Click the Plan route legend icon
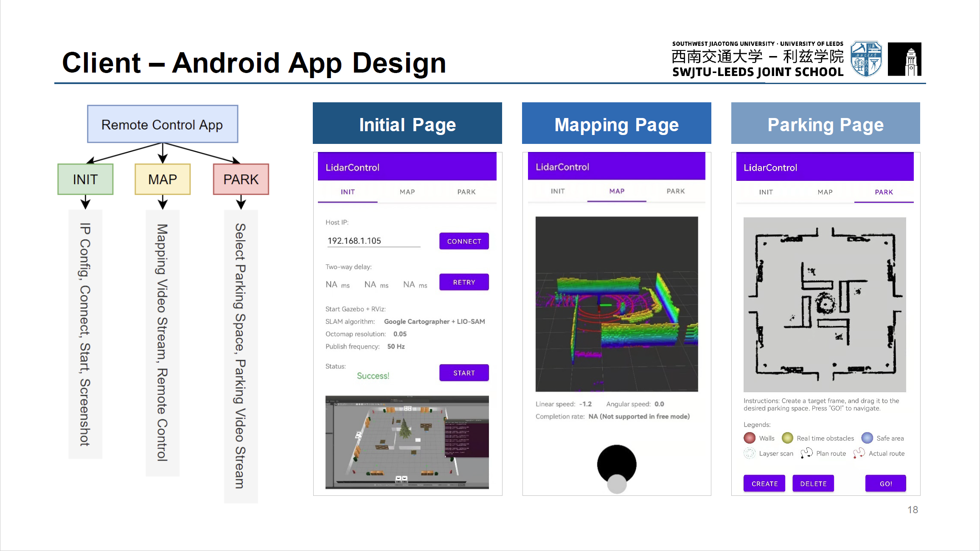This screenshot has width=980, height=551. pos(806,453)
